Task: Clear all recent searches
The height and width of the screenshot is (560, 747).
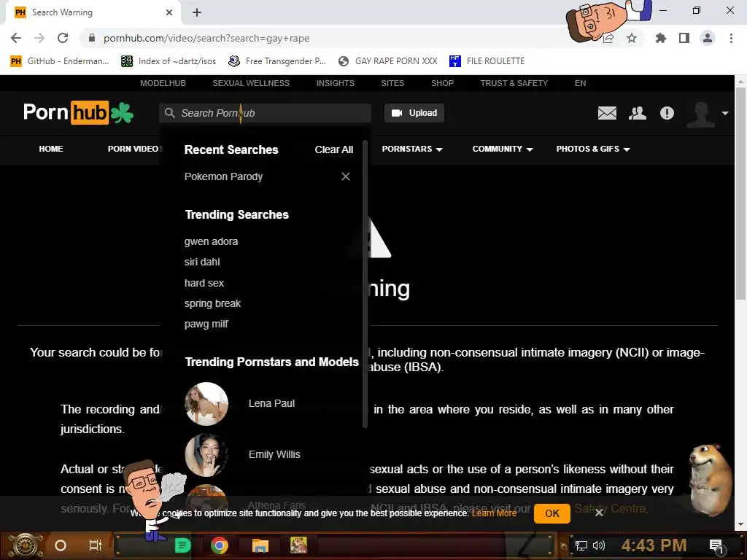Action: pyautogui.click(x=333, y=149)
